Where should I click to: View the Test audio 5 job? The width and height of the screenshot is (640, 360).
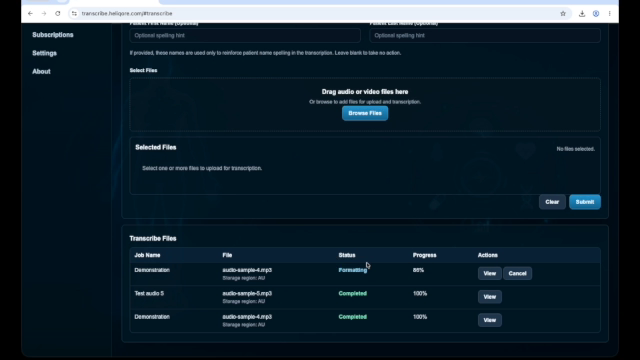click(489, 297)
